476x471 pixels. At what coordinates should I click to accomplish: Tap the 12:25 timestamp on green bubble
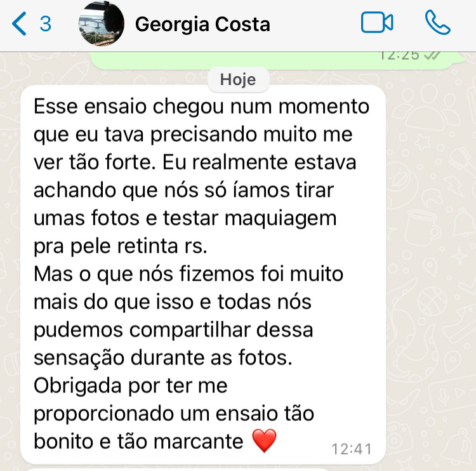click(399, 56)
